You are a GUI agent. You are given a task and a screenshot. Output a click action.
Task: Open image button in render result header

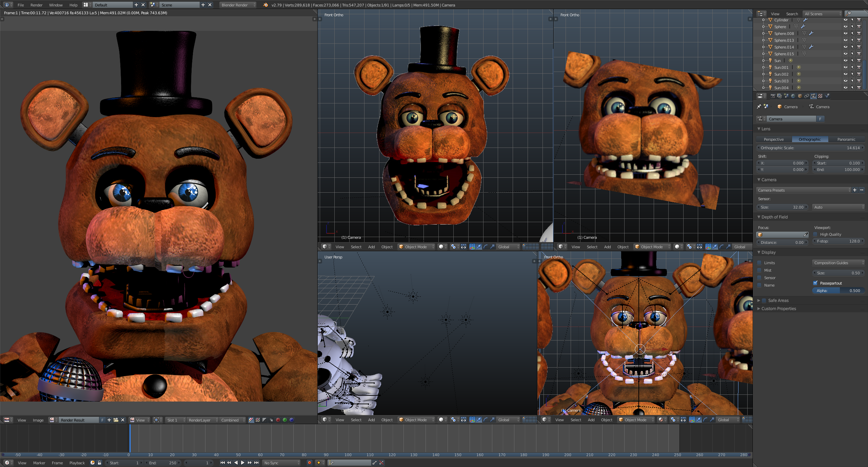[x=116, y=420]
